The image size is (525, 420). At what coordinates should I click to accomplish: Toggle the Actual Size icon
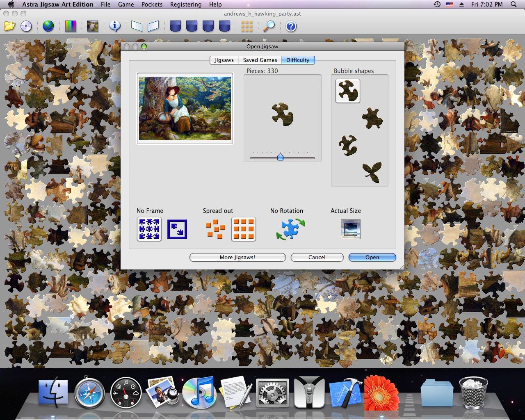tap(351, 229)
